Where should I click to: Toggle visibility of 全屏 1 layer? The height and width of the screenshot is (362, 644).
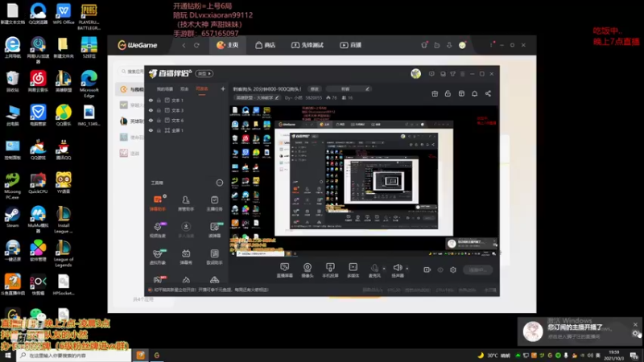coord(151,130)
